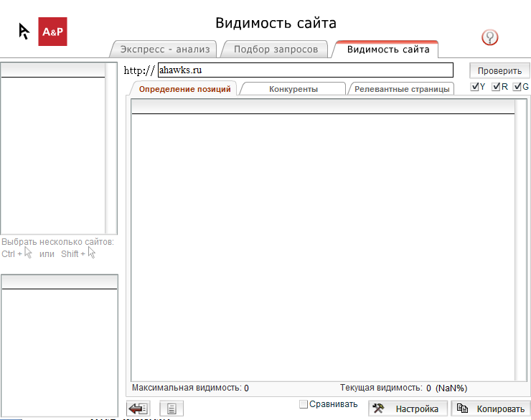Viewport: 531px width, 420px height.
Task: Click the back arrow icon button
Action: coord(138,409)
